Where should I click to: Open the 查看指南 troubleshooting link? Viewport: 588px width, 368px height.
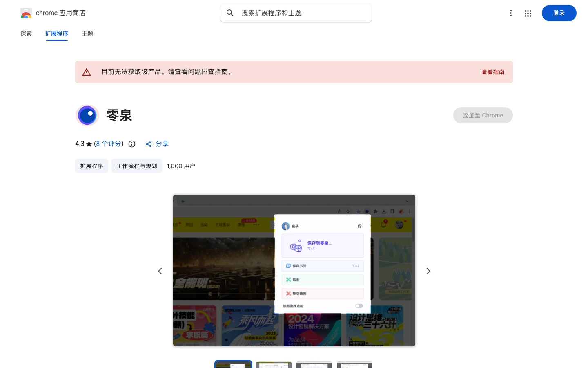tap(493, 72)
